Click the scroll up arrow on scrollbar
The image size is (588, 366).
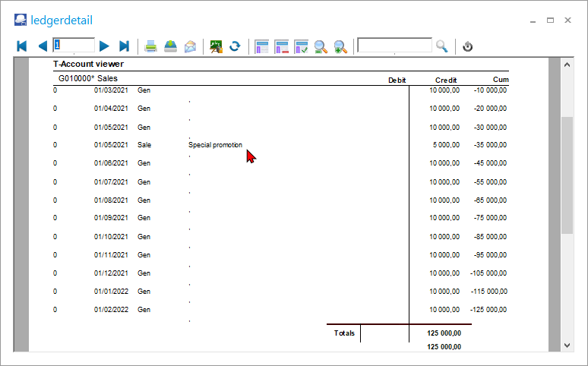click(x=567, y=65)
